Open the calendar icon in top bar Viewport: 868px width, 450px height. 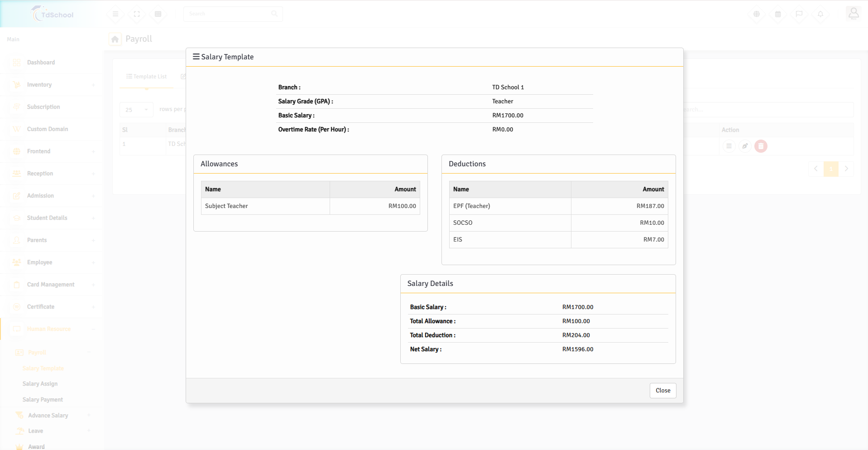pyautogui.click(x=778, y=14)
